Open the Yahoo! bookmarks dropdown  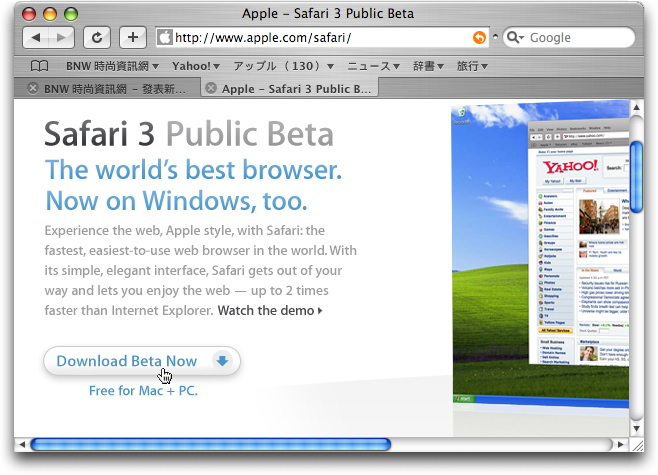tap(195, 66)
